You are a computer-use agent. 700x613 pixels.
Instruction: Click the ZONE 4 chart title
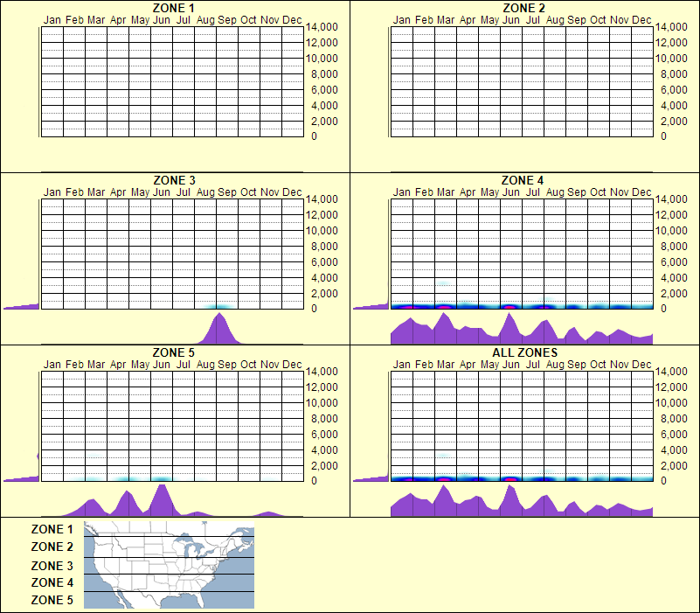[523, 180]
